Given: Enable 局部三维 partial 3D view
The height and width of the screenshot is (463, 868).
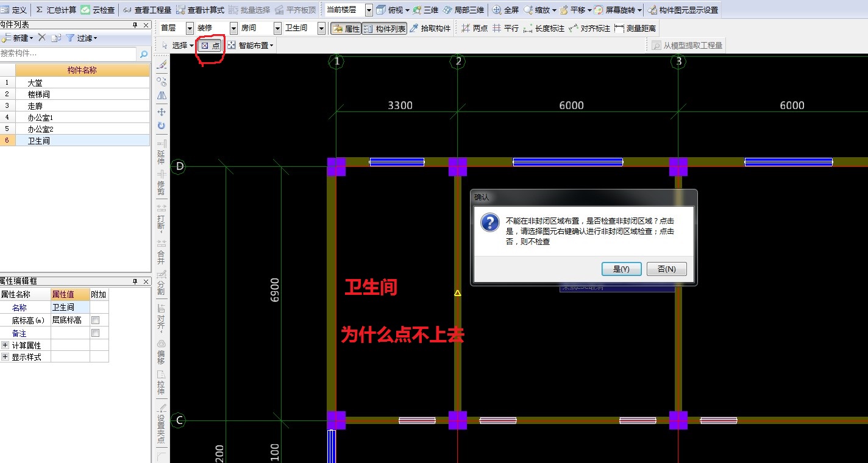Looking at the screenshot, I should (464, 10).
